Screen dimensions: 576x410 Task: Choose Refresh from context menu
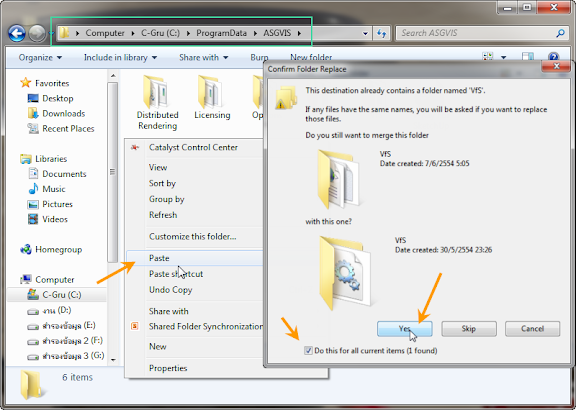[163, 215]
